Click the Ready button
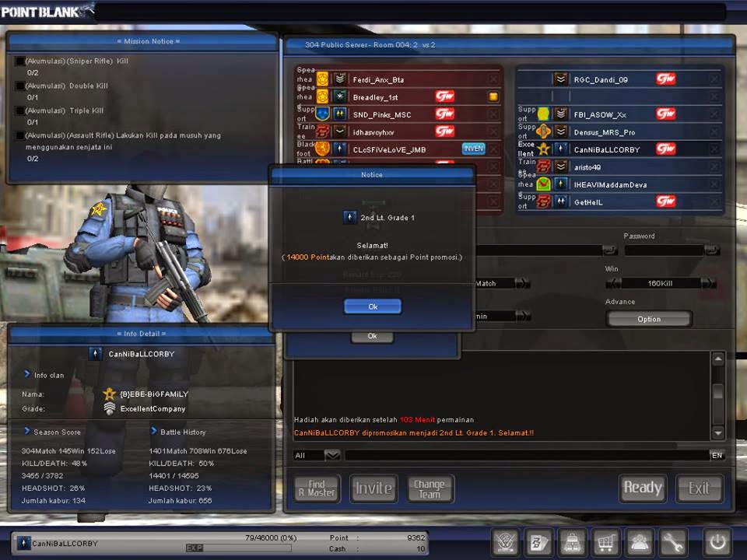This screenshot has width=747, height=560. click(643, 488)
